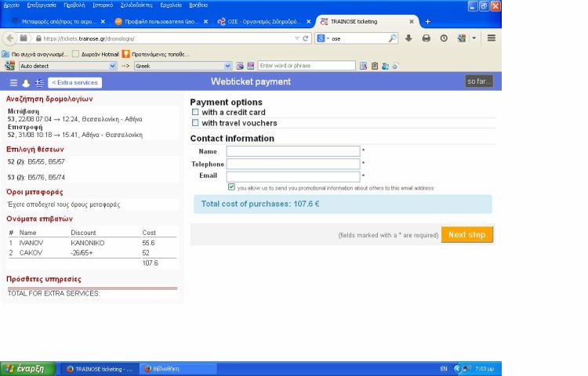Click the Telephone input field

point(293,164)
